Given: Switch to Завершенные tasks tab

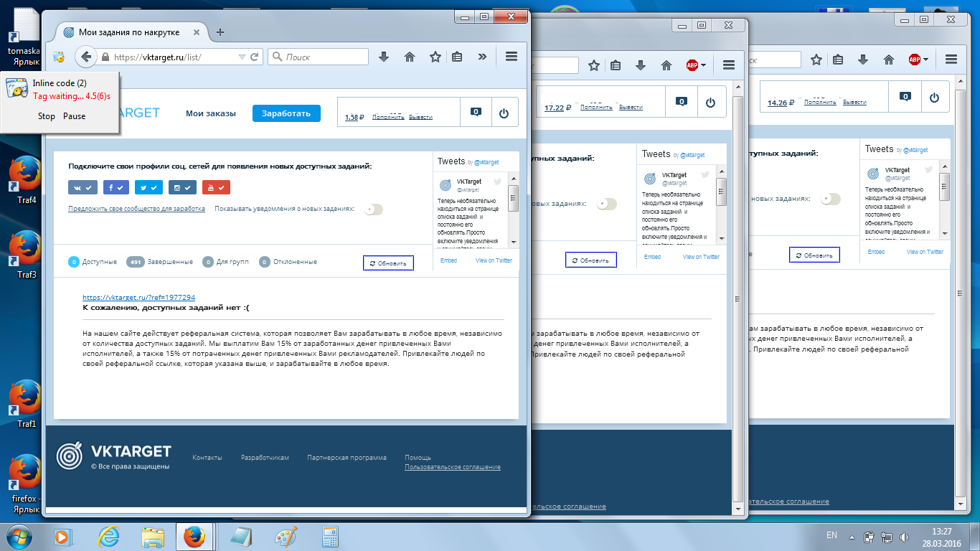Looking at the screenshot, I should click(x=160, y=262).
